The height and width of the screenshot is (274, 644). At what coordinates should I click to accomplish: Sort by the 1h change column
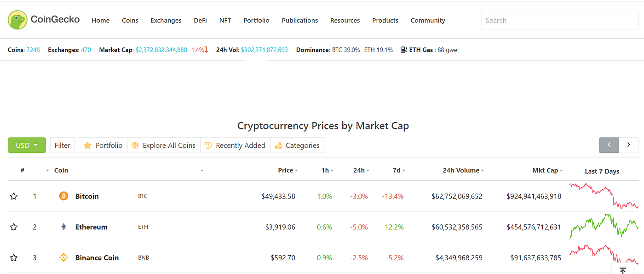click(x=327, y=170)
